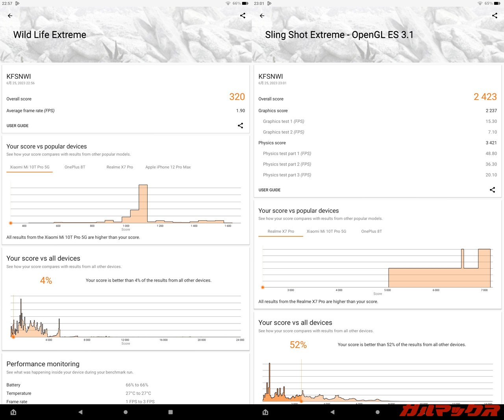Share the 2 423 score result card
The image size is (504, 420).
(x=492, y=190)
